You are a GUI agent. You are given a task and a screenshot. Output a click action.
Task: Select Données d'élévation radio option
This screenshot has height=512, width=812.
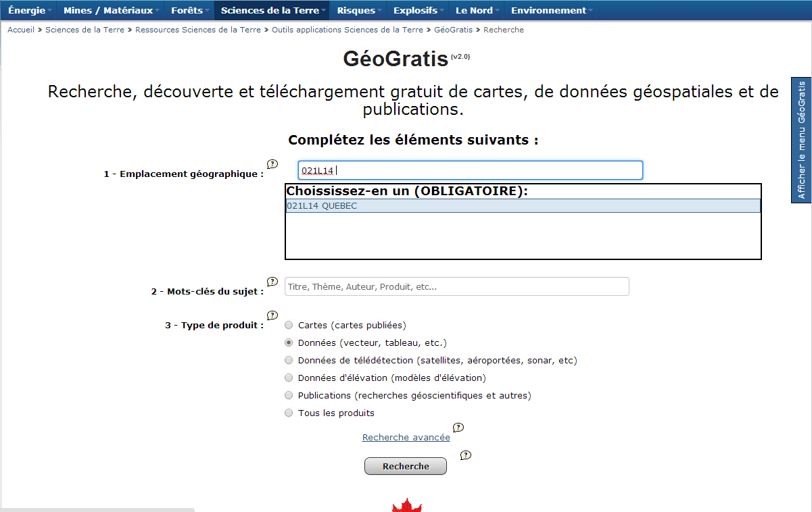tap(289, 378)
